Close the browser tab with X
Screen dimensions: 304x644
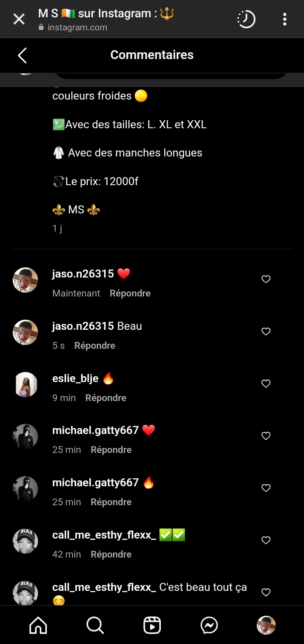click(19, 19)
